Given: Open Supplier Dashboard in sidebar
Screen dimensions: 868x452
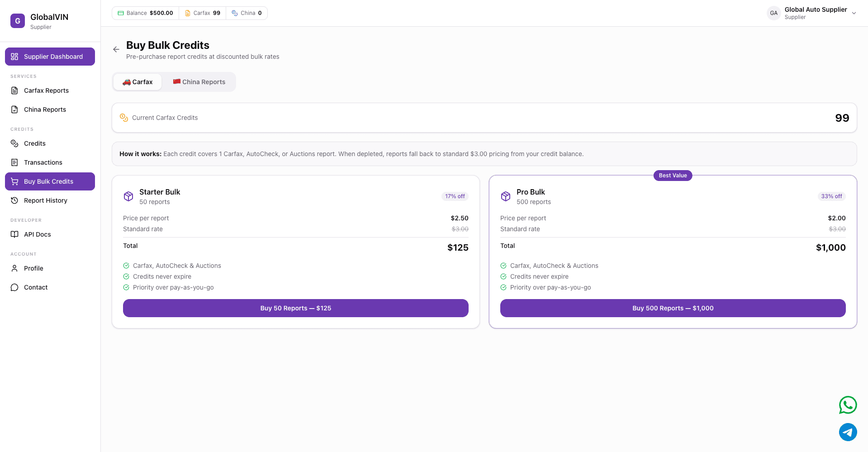Looking at the screenshot, I should pos(50,57).
